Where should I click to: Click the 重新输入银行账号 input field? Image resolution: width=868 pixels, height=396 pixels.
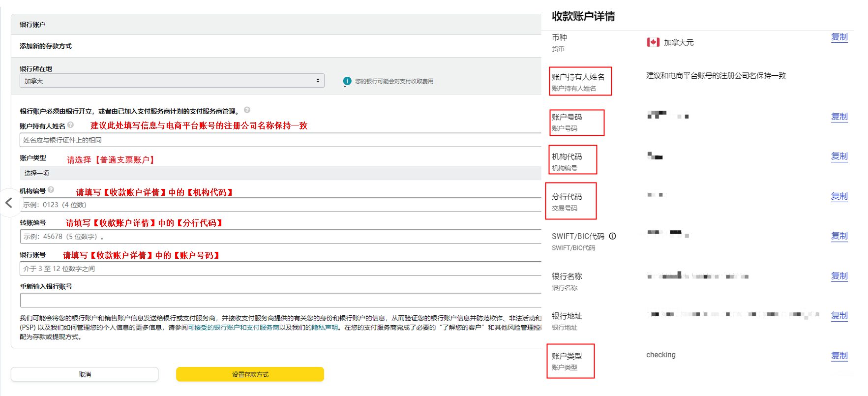click(280, 300)
